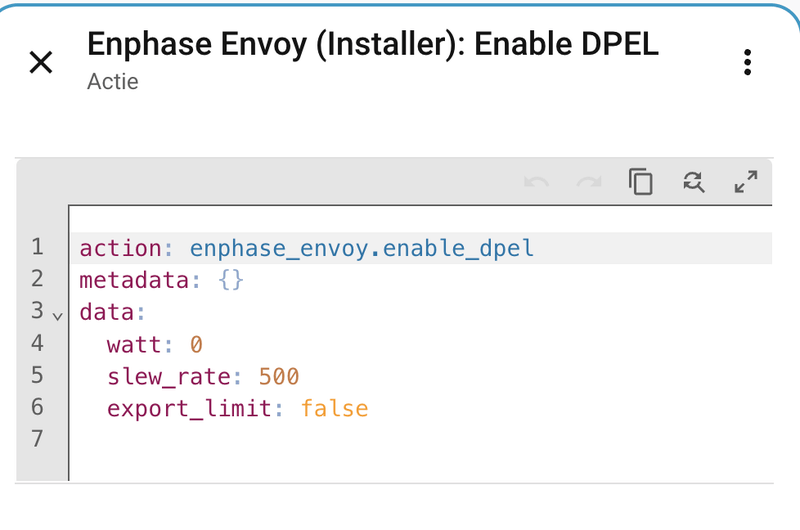This screenshot has width=800, height=530.
Task: Click the slew_rate value 500
Action: click(x=279, y=376)
